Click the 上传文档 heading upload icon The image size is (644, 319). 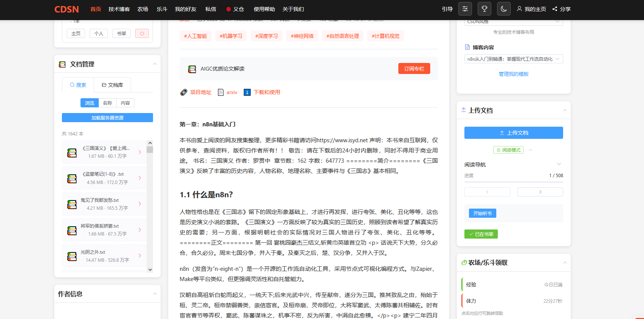click(464, 110)
